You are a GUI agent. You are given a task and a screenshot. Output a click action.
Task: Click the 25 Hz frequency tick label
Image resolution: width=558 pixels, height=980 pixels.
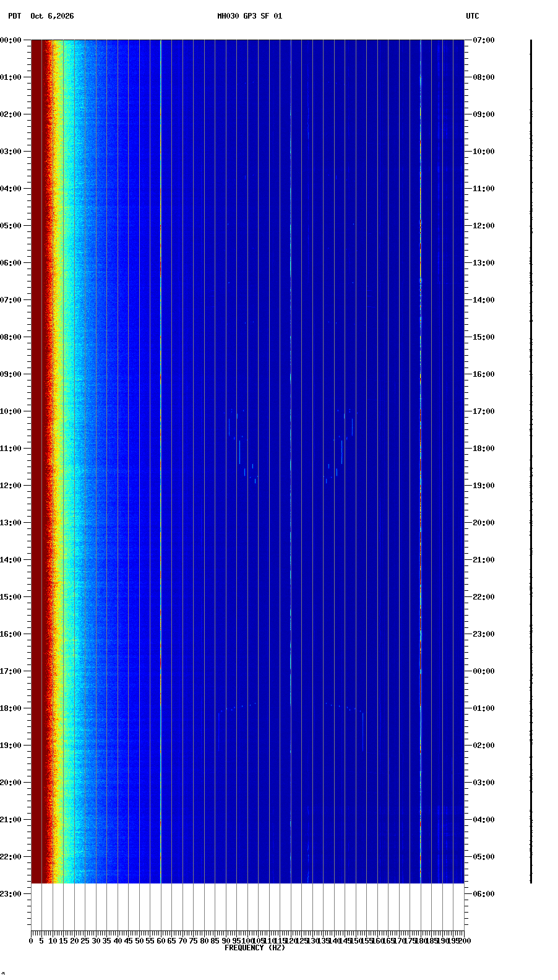coord(85,941)
